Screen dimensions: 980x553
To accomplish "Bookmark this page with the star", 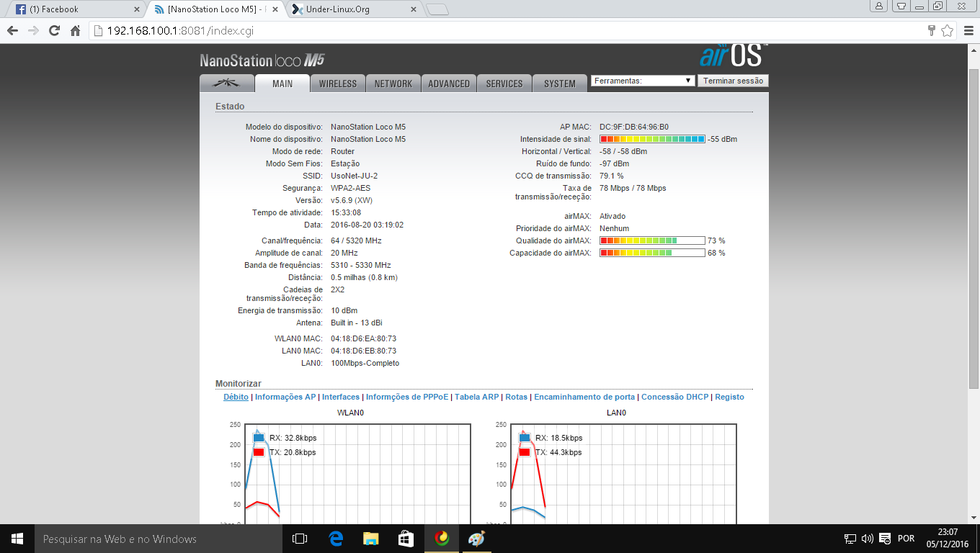I will coord(948,31).
